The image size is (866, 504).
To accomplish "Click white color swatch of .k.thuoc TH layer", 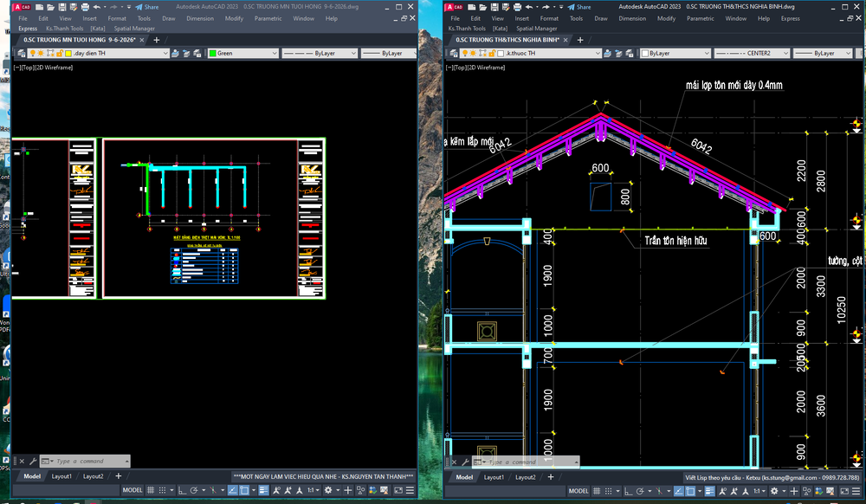I will pos(501,54).
